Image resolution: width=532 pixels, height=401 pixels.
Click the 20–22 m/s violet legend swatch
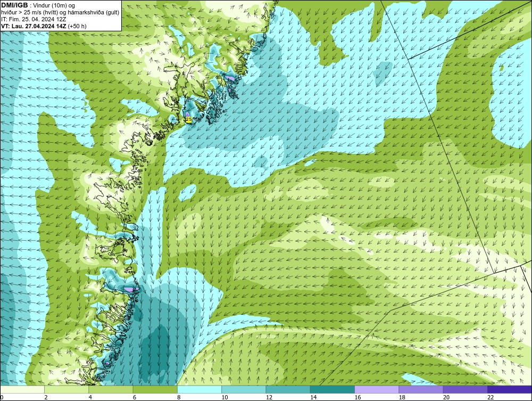tap(465, 389)
